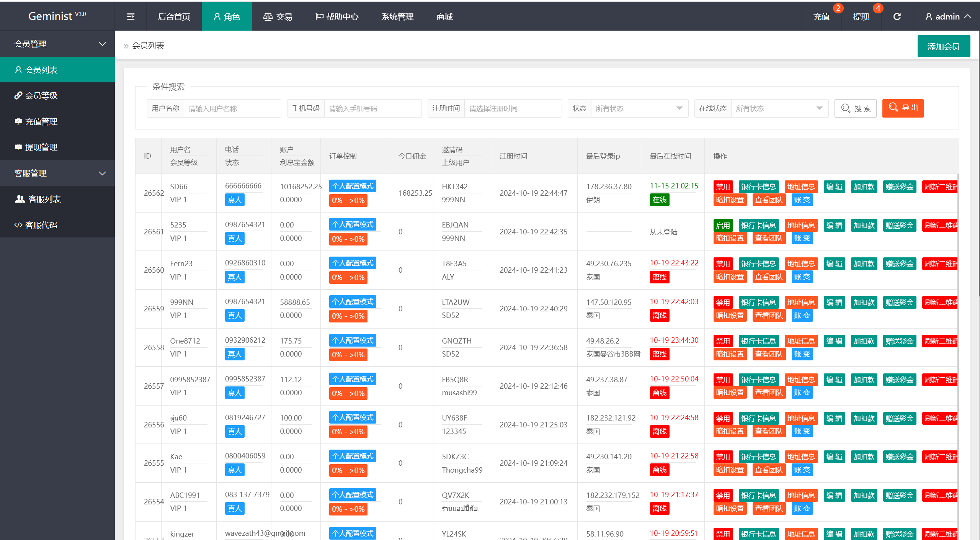Click 禁用 to disable user SD66
The height and width of the screenshot is (540, 980).
pyautogui.click(x=723, y=187)
